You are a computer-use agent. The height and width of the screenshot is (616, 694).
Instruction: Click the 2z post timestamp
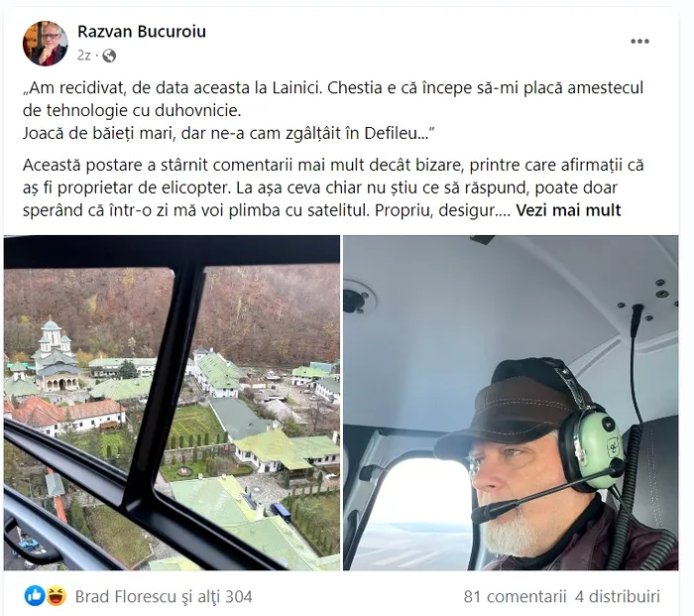[x=83, y=56]
